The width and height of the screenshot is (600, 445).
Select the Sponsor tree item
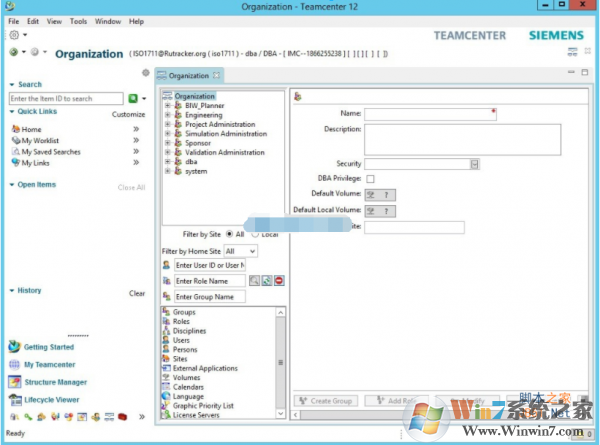198,143
